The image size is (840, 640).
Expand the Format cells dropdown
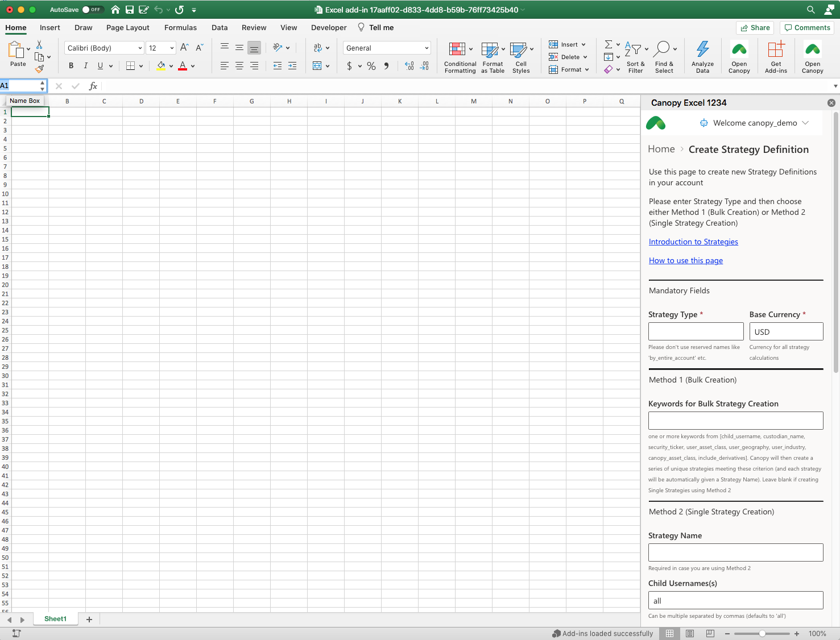(x=587, y=69)
